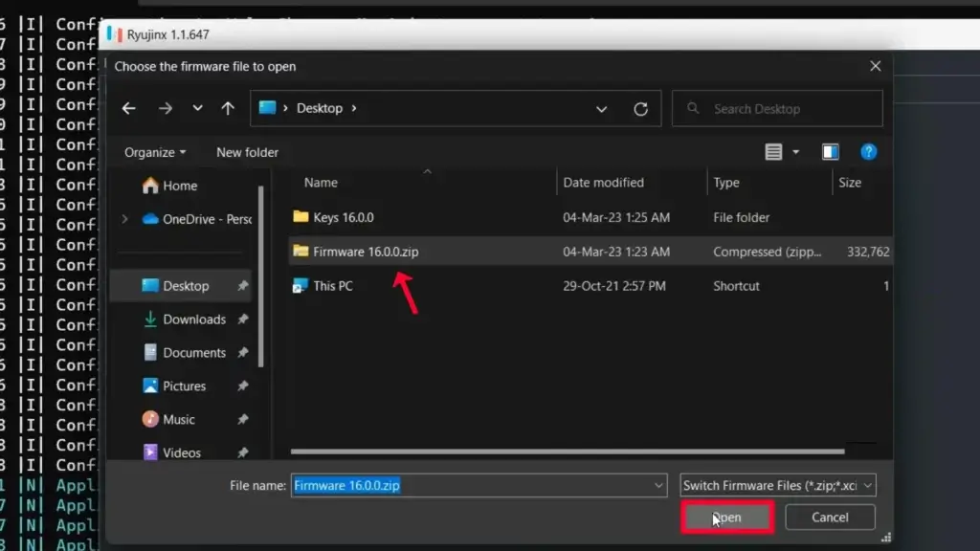
Task: Sort files by Size column
Action: [x=850, y=183]
